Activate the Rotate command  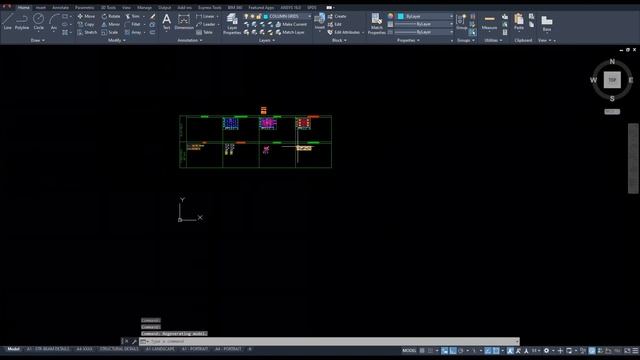point(111,16)
